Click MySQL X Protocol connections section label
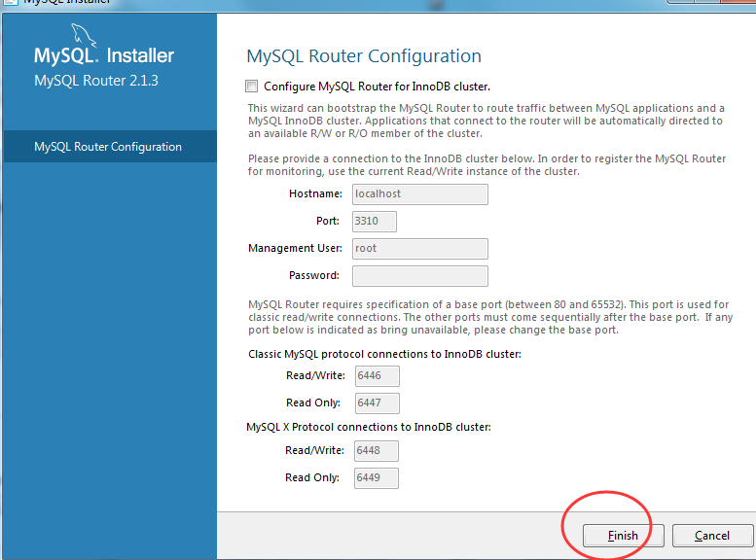The width and height of the screenshot is (756, 560). click(369, 427)
